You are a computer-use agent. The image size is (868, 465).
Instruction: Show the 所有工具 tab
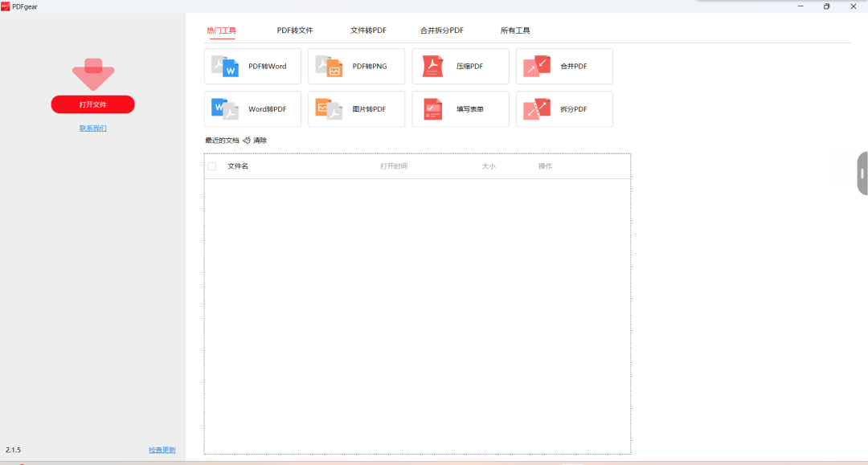pos(515,31)
